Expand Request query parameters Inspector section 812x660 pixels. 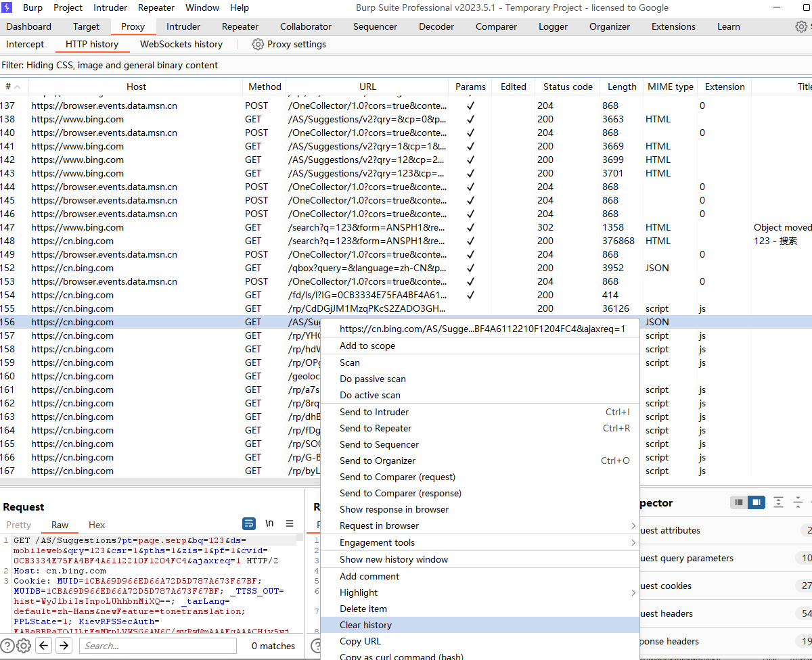(x=726, y=558)
